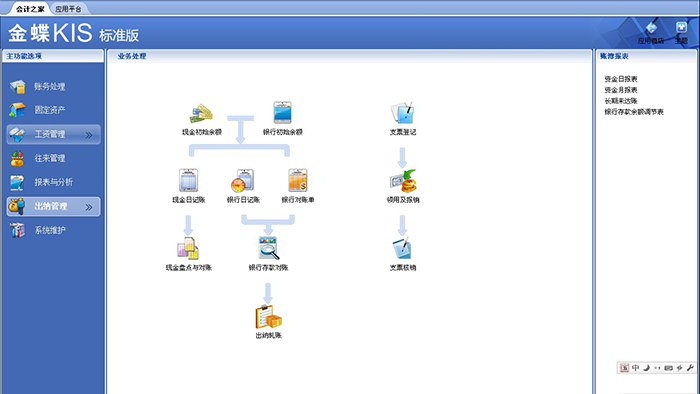Open 支票登记 cheque register icon
Screen dimensions: 700x394
tap(402, 112)
